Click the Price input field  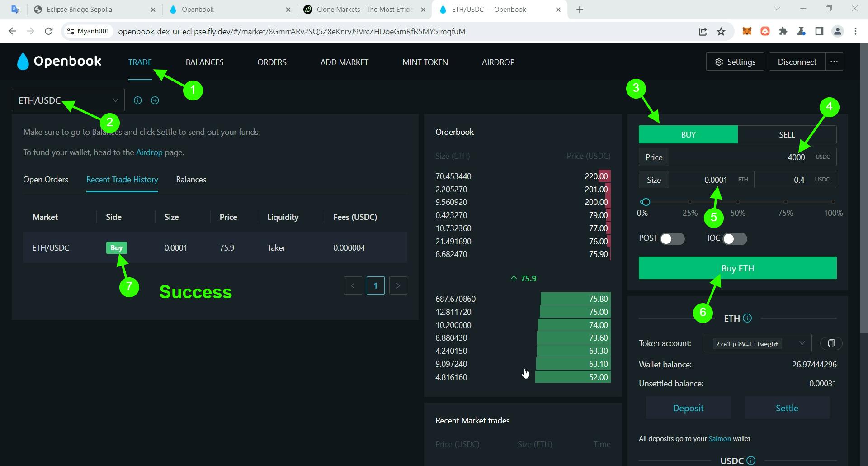pyautogui.click(x=752, y=157)
